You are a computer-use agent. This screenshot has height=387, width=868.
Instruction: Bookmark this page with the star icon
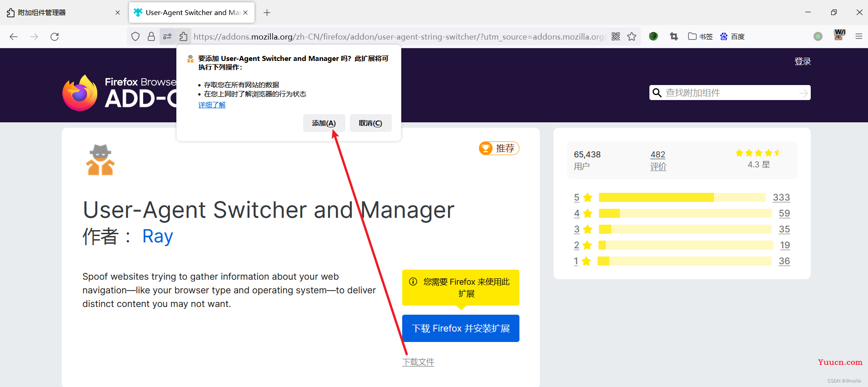click(632, 36)
